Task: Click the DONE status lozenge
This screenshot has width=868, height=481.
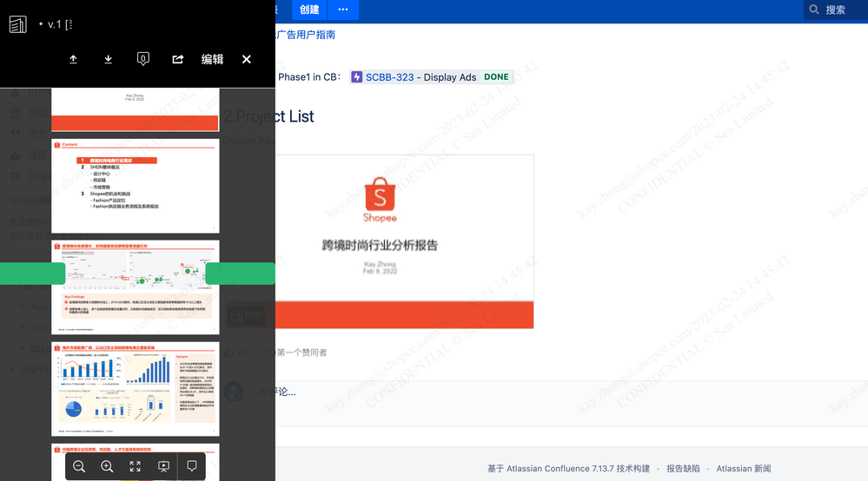Action: click(496, 77)
